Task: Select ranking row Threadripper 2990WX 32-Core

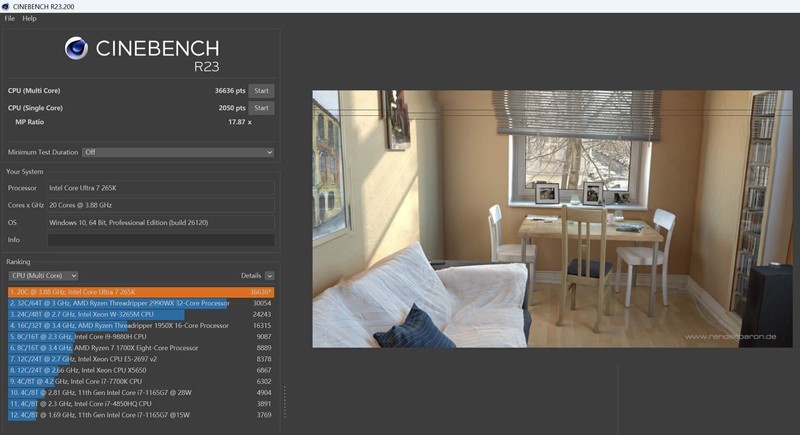Action: point(141,303)
